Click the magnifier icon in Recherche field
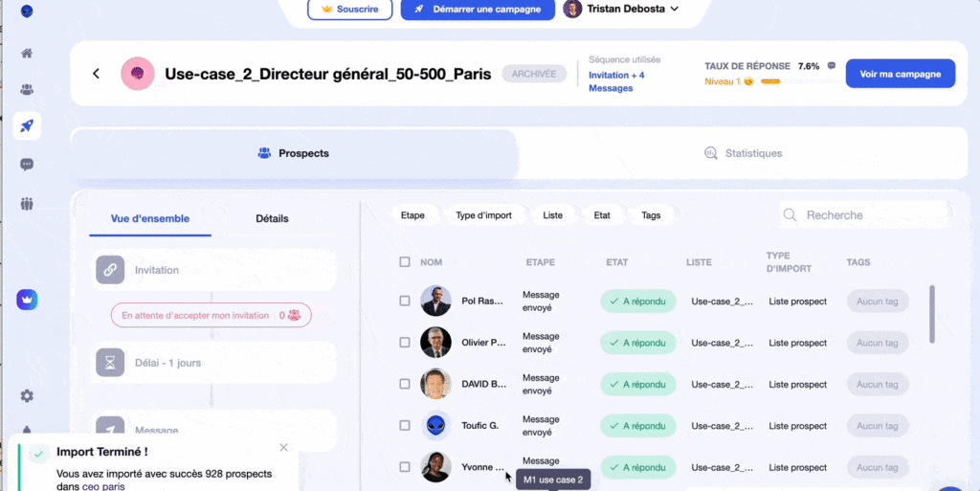 [x=790, y=215]
